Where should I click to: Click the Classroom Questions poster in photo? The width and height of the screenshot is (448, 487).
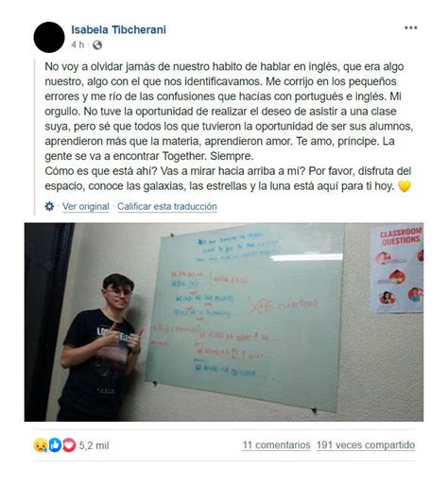tap(398, 270)
